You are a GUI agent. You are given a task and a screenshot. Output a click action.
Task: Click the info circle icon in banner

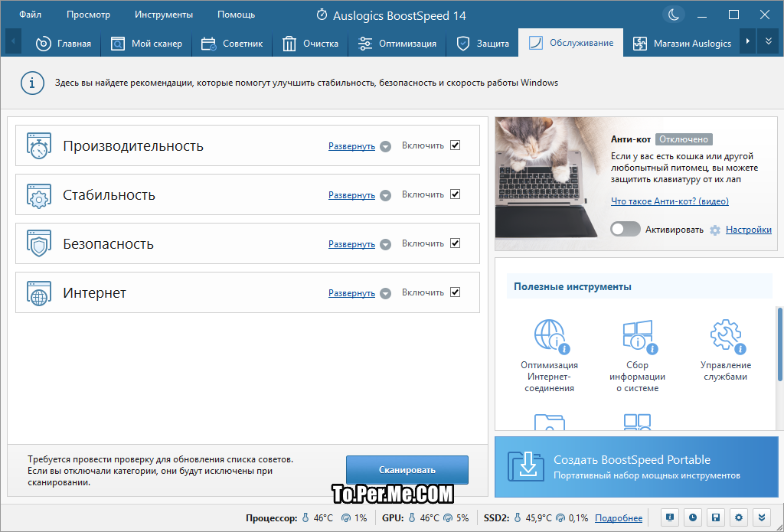[32, 83]
